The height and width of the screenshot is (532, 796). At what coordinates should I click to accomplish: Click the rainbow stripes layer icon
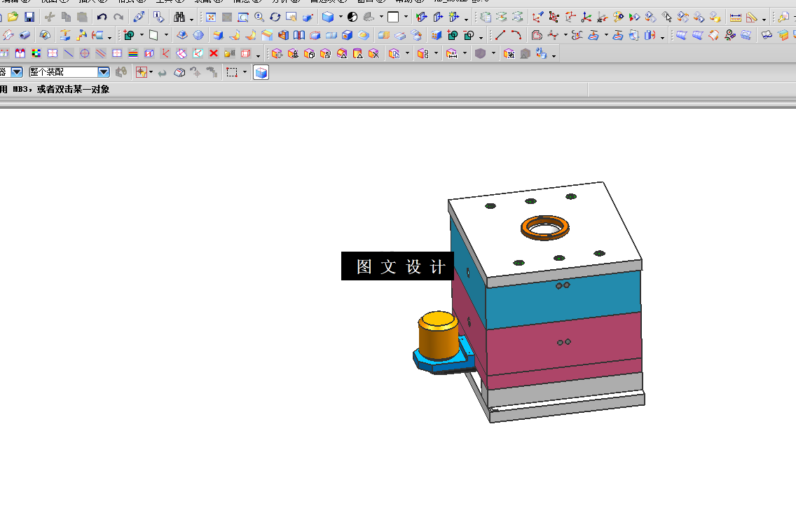[x=133, y=53]
